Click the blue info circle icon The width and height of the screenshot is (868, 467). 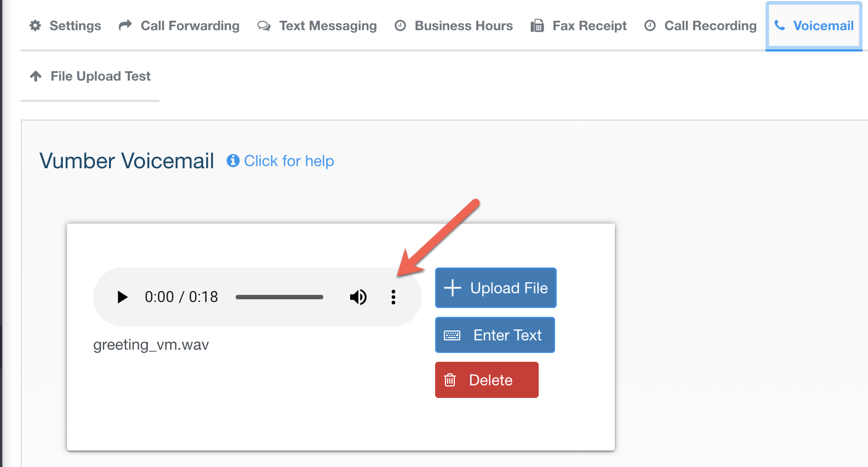[x=233, y=161]
